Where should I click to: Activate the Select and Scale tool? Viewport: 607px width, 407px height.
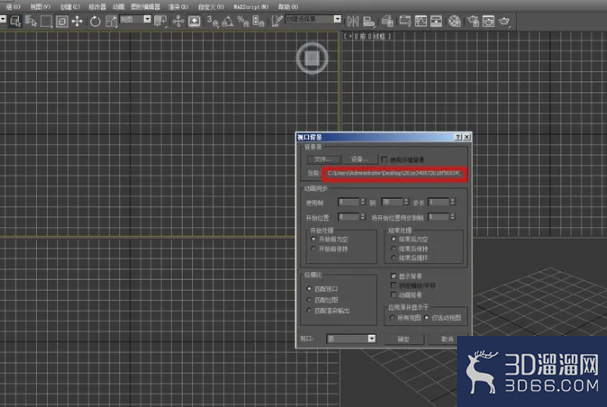[x=111, y=21]
